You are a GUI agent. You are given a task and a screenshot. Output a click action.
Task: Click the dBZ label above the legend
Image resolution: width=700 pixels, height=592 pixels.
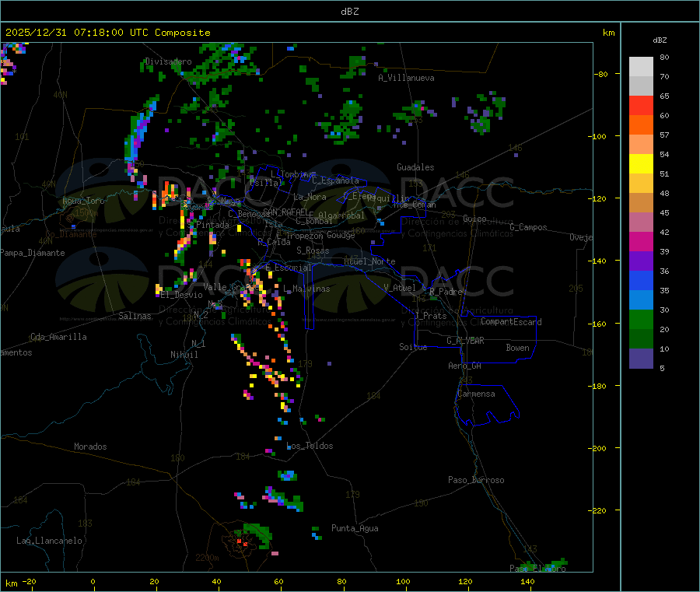660,40
